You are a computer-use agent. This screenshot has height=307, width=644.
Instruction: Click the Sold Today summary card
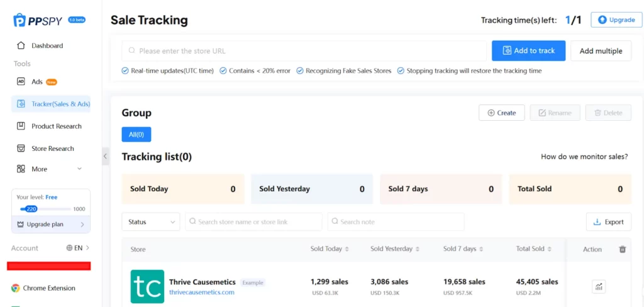click(183, 189)
